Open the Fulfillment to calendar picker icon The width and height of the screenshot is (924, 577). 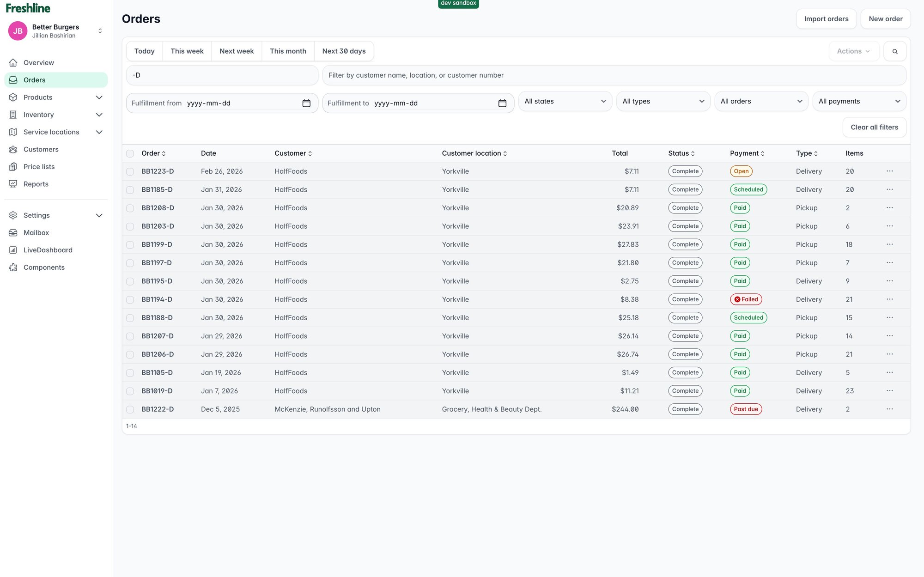[x=502, y=103]
